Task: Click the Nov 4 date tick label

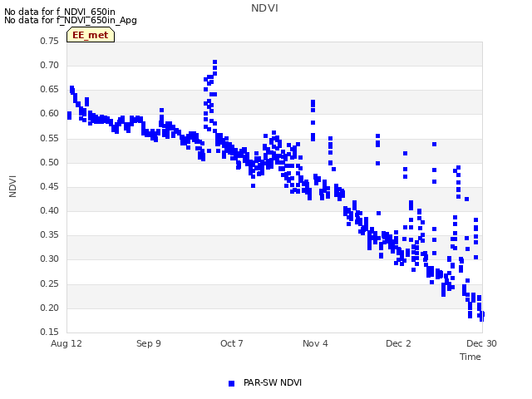Action: pos(315,343)
